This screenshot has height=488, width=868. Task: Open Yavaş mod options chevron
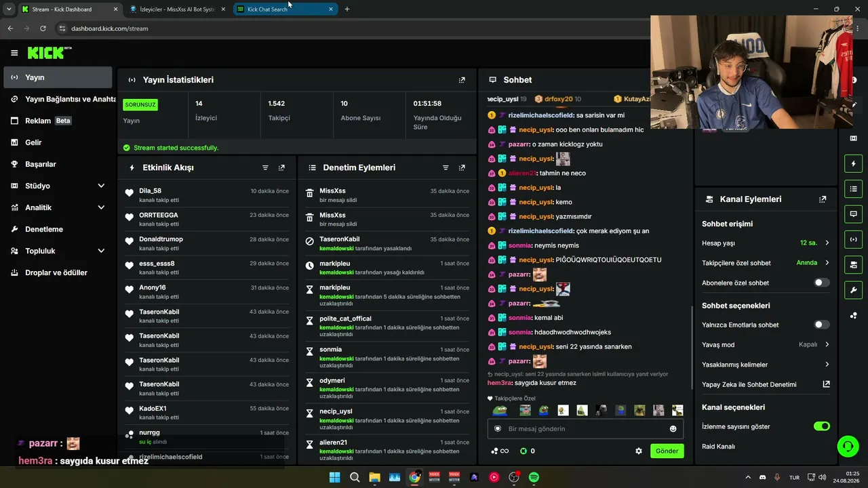tap(827, 344)
